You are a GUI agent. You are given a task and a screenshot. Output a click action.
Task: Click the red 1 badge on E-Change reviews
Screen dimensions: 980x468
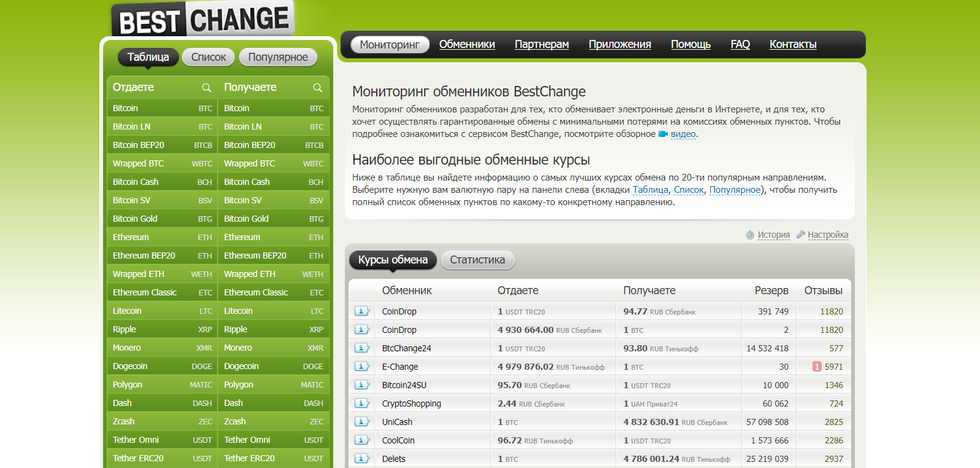(x=817, y=367)
